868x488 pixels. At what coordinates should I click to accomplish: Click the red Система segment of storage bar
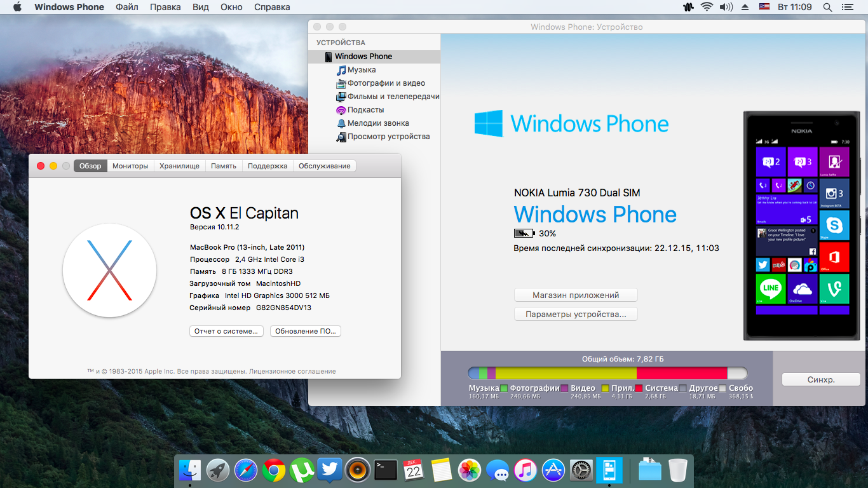pyautogui.click(x=682, y=374)
